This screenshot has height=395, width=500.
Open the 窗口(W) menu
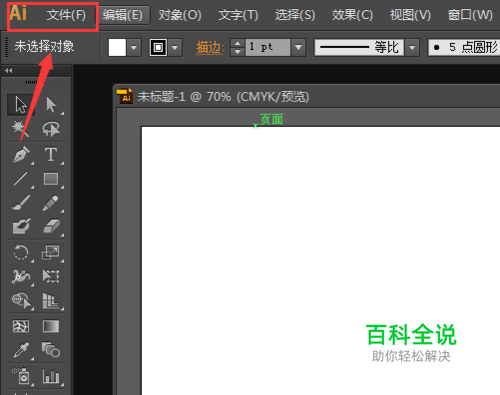point(470,15)
